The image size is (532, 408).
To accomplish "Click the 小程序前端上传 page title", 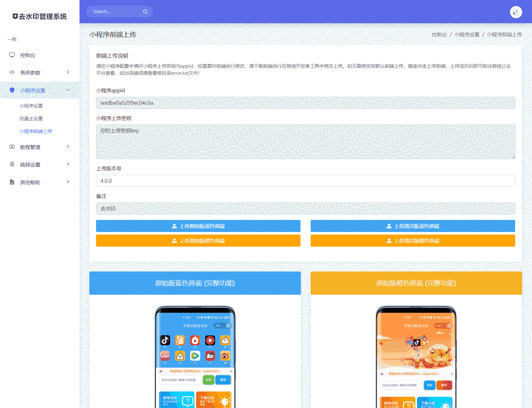I will (x=113, y=34).
